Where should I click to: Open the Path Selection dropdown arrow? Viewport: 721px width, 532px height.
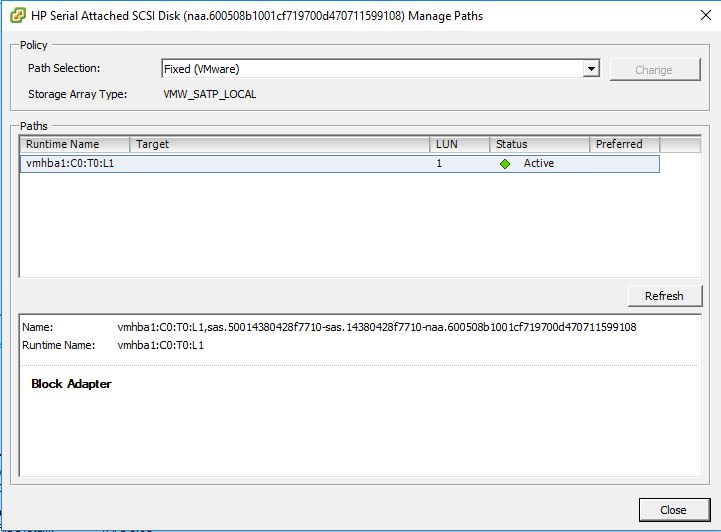coord(591,69)
